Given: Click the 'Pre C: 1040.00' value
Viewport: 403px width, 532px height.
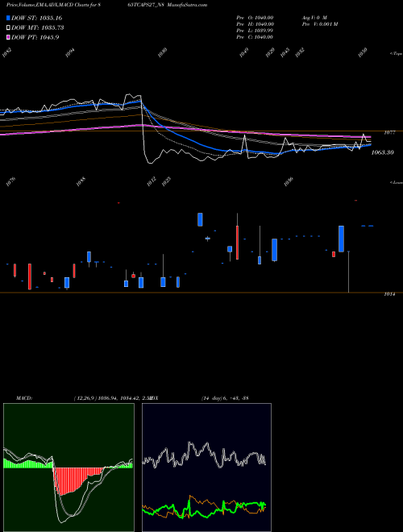Looking at the screenshot, I should [x=255, y=37].
